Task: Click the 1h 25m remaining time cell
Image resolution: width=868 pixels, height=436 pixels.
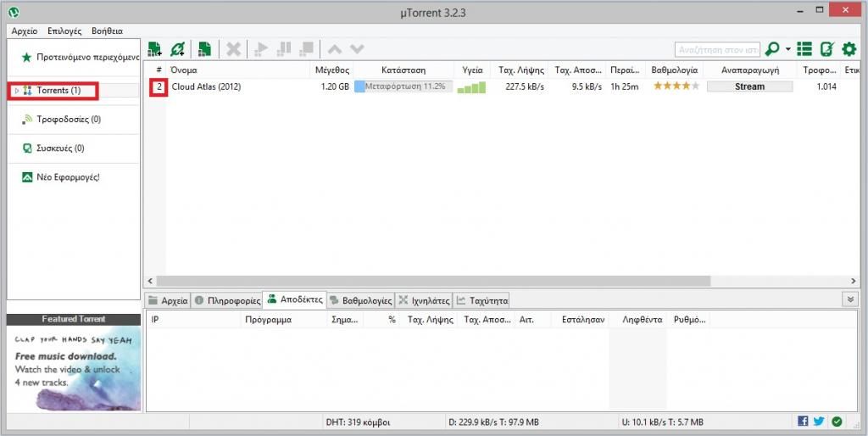Action: tap(625, 87)
